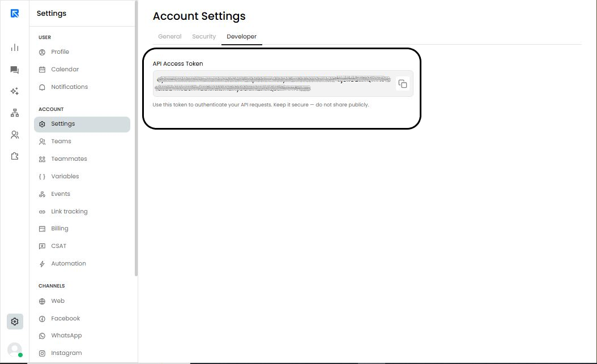Open the integrations puzzle icon in left rail

(x=15, y=156)
